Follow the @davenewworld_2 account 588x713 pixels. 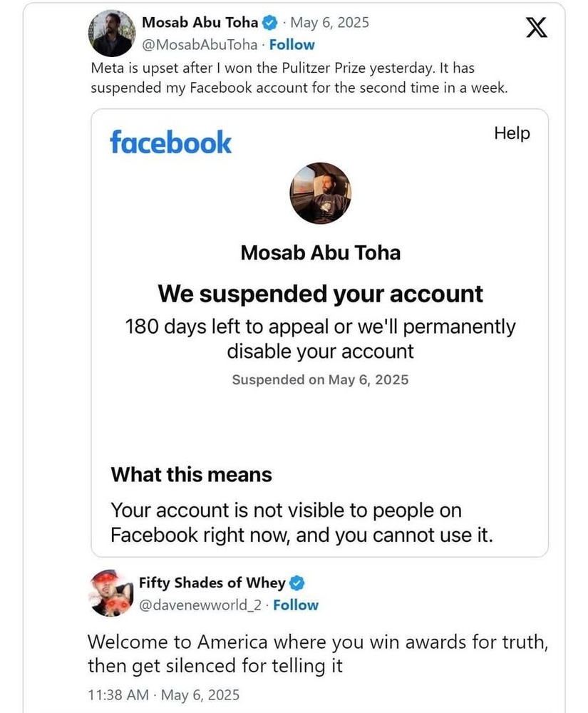(296, 605)
